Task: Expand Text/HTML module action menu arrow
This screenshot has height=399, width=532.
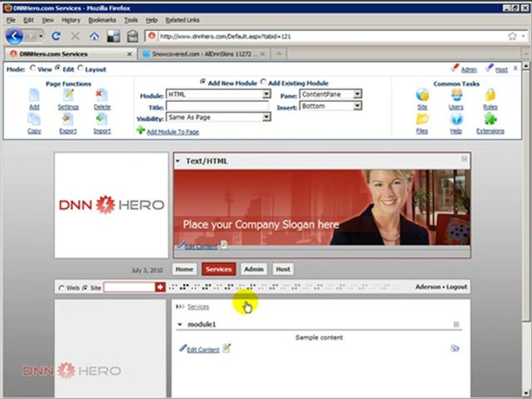Action: point(178,161)
